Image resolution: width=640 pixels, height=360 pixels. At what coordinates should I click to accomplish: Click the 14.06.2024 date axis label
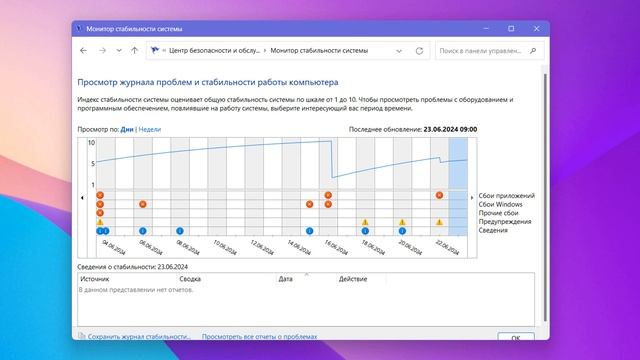tap(299, 247)
